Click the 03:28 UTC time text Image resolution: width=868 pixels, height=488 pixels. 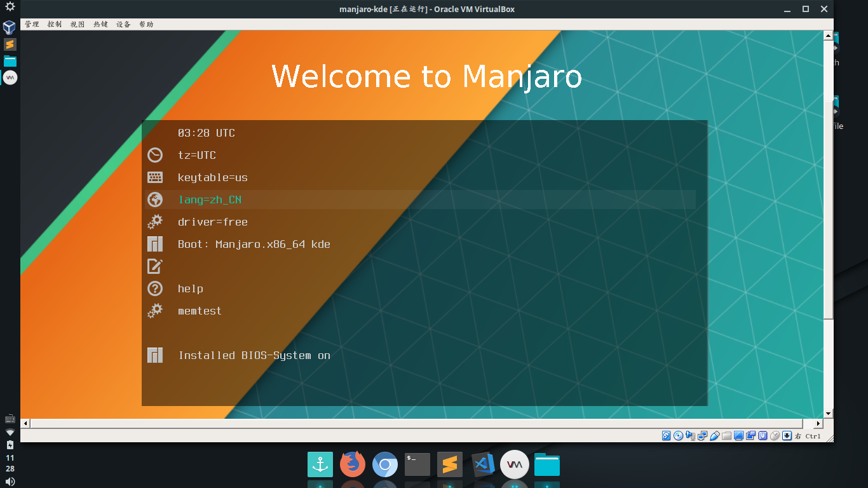pyautogui.click(x=207, y=133)
